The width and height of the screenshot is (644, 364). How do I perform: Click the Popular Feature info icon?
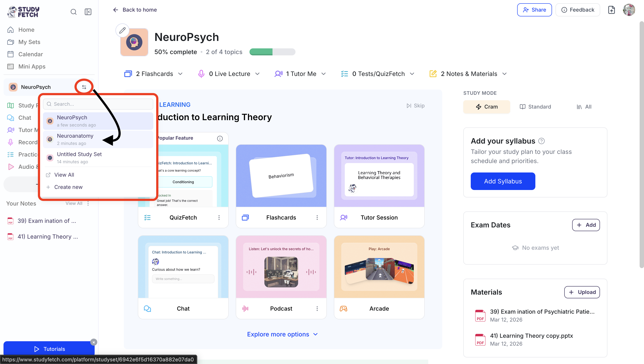(220, 138)
